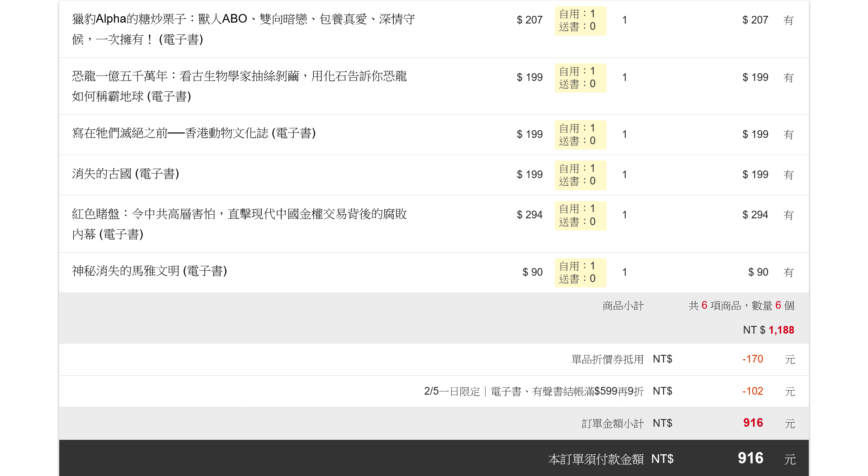The image size is (868, 476).
Task: Click the coupon discount value -170
Action: tap(752, 359)
